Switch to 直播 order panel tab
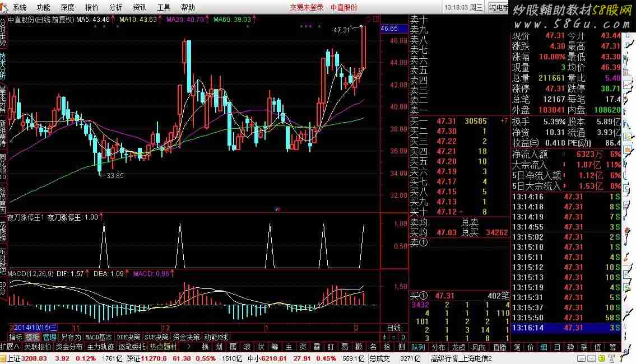The width and height of the screenshot is (636, 364). pyautogui.click(x=500, y=347)
